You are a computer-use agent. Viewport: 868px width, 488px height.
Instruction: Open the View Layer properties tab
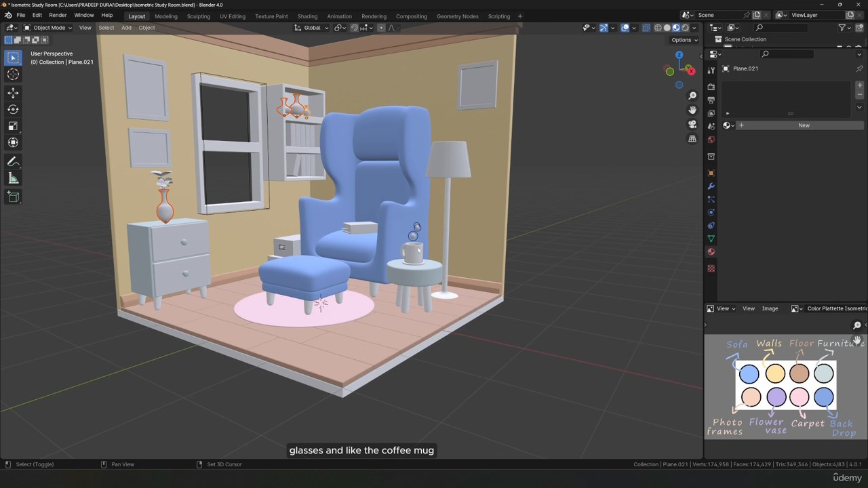click(x=711, y=113)
